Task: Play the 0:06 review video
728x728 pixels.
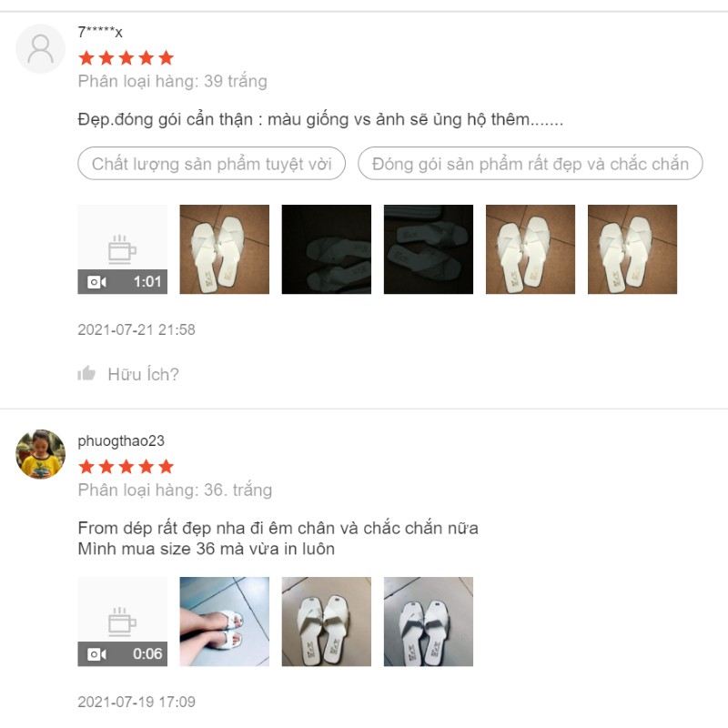Action: (123, 622)
